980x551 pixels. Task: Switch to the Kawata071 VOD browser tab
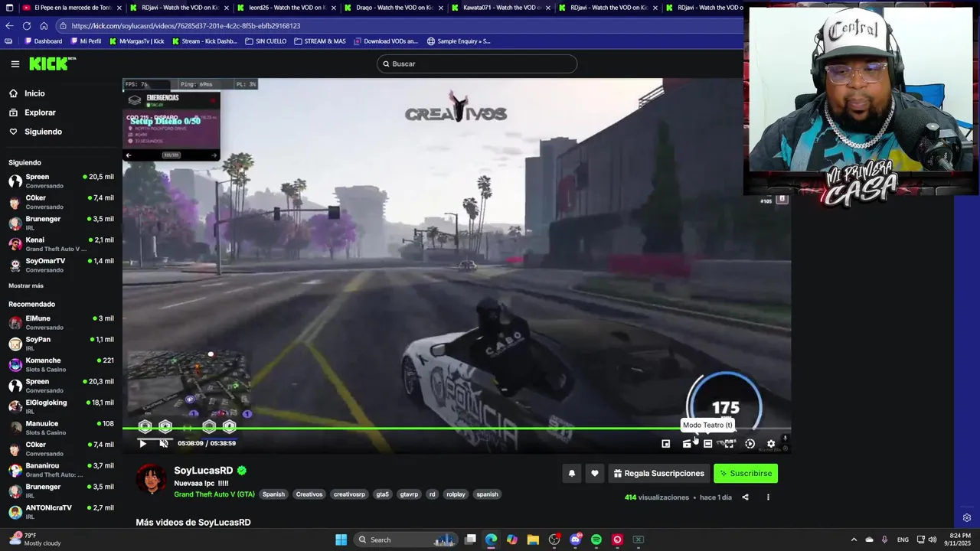(499, 8)
